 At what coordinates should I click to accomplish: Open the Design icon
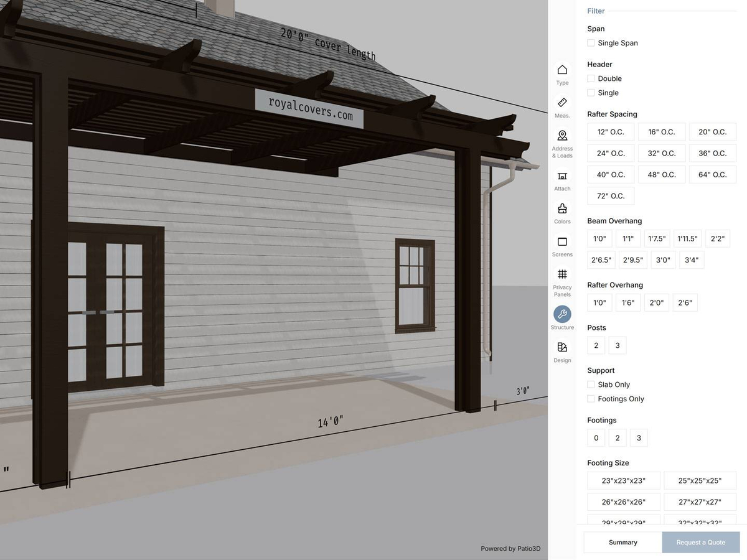click(x=562, y=347)
